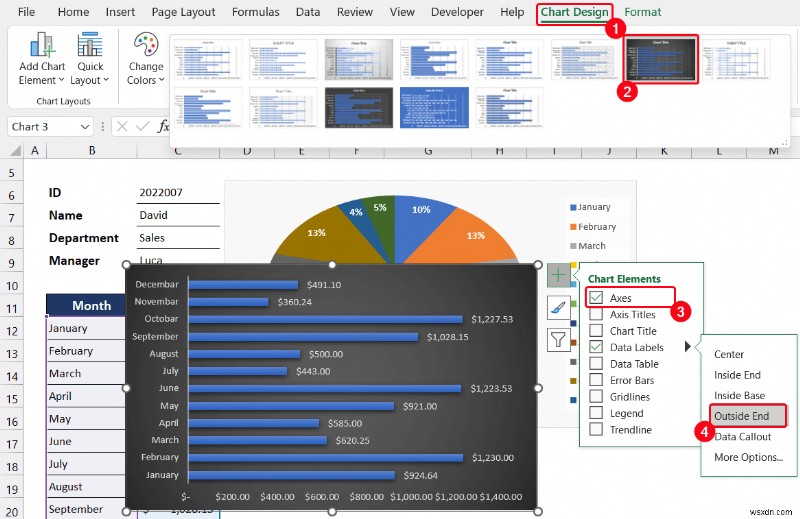Select the cell containing 2022007
Viewport: 800px width, 519px height.
pyautogui.click(x=178, y=192)
